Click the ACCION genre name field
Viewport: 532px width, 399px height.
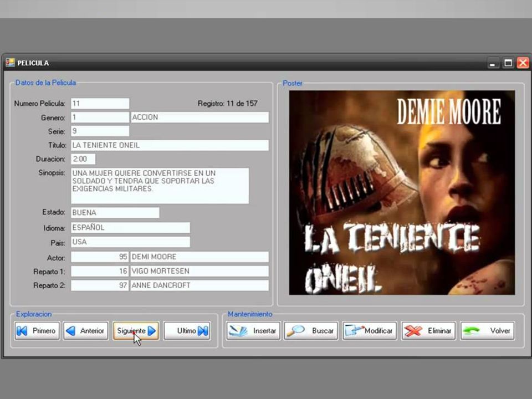199,117
